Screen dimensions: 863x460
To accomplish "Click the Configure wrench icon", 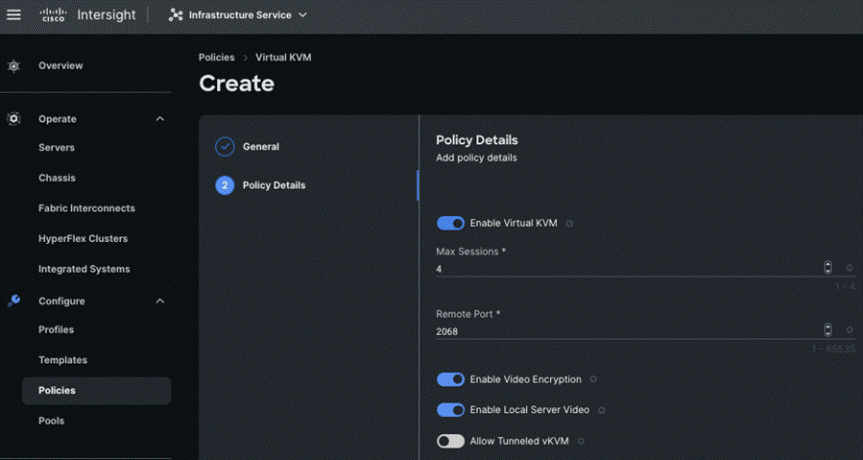I will (x=14, y=301).
